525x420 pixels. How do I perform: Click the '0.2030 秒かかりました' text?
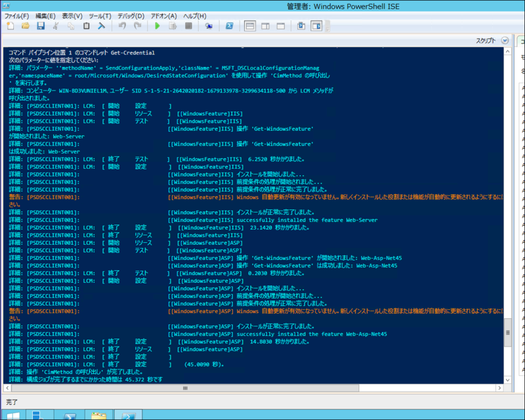click(276, 273)
